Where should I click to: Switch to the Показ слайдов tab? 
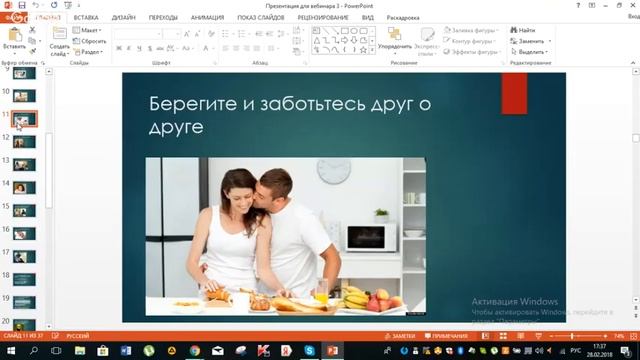point(260,18)
